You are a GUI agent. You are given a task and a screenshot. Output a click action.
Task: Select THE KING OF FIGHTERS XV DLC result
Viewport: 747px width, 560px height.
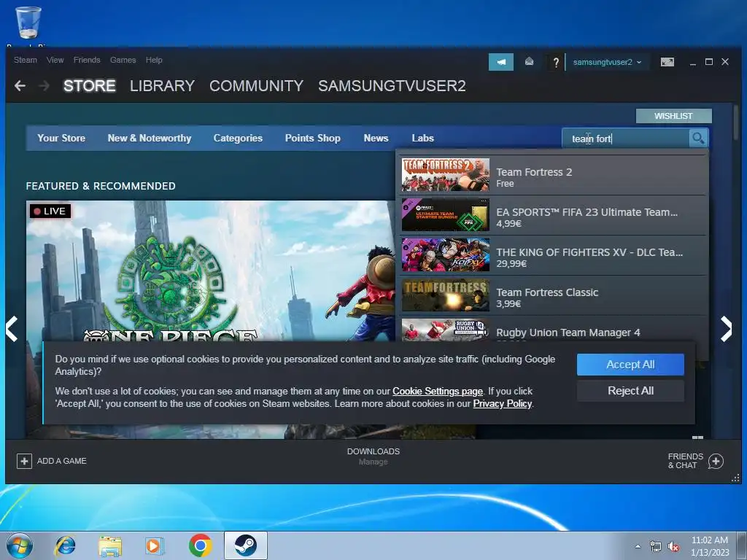(x=553, y=255)
